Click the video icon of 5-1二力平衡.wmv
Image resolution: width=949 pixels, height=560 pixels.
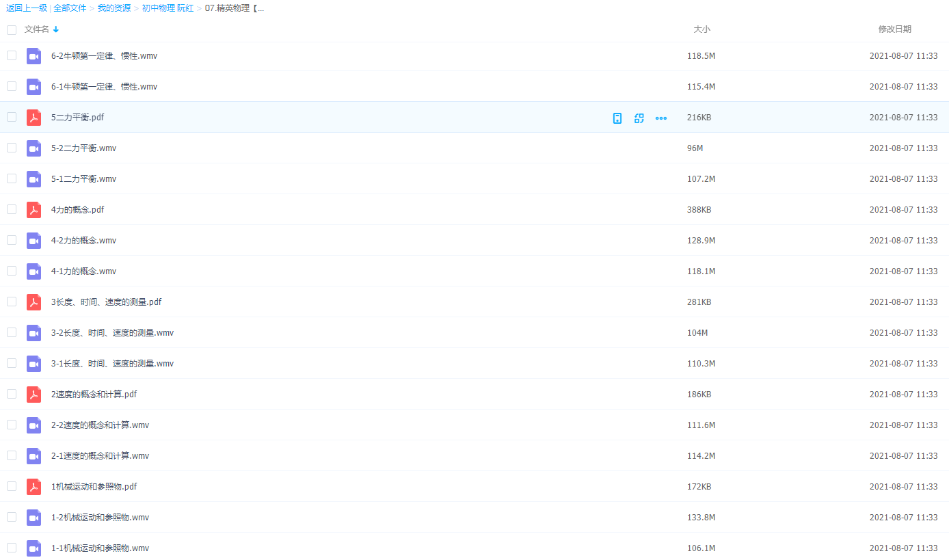34,179
